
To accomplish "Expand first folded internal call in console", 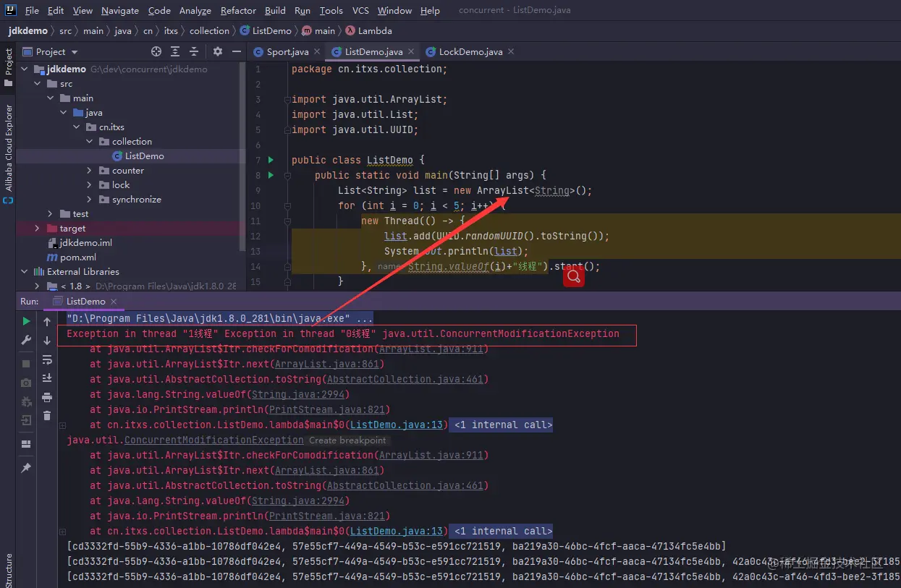I will tap(63, 425).
